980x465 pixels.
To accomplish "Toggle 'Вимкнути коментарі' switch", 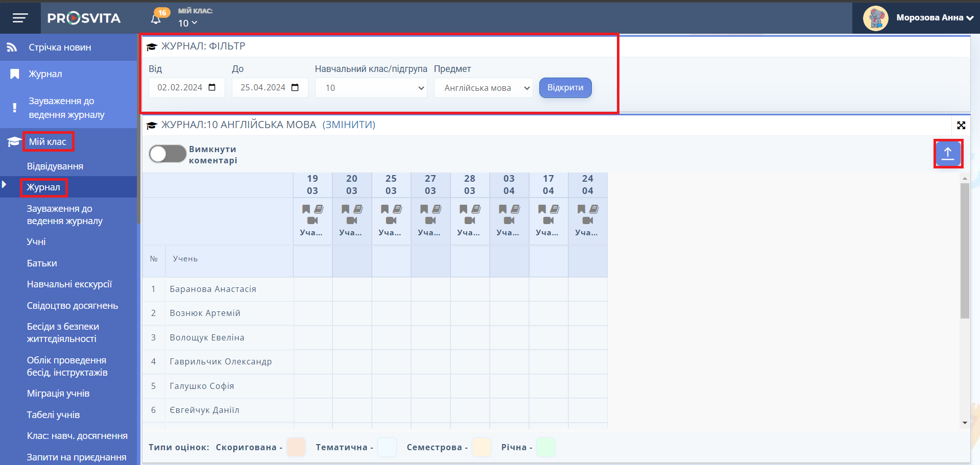I will 167,154.
